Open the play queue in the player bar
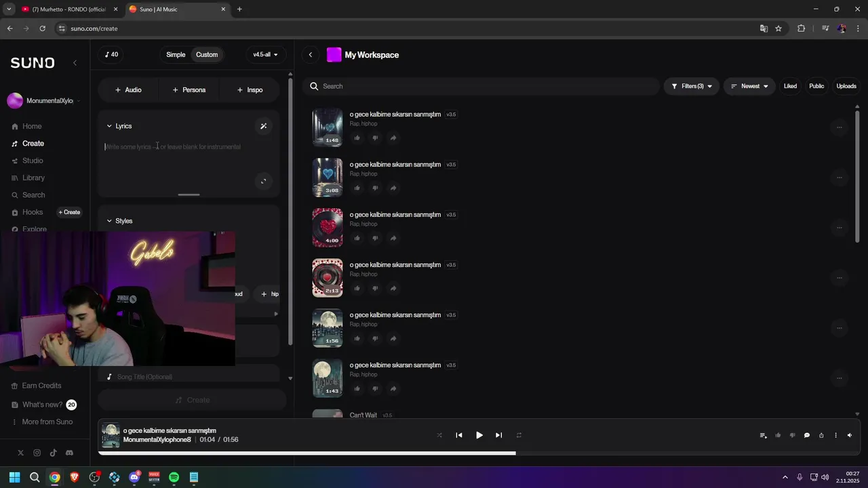The height and width of the screenshot is (488, 868). tap(764, 435)
